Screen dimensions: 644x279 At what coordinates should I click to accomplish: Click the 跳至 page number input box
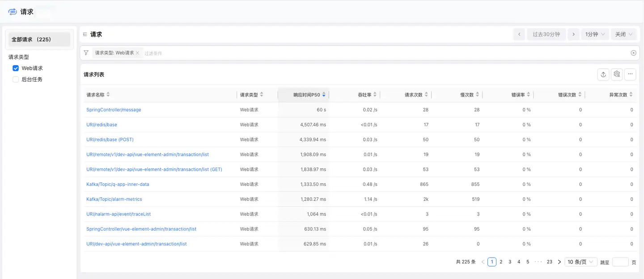point(620,262)
